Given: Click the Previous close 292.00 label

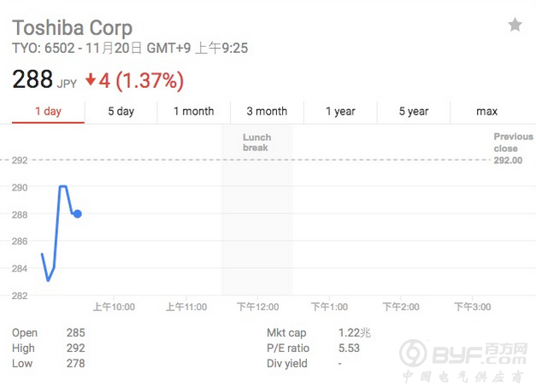Looking at the screenshot, I should pyautogui.click(x=513, y=149).
